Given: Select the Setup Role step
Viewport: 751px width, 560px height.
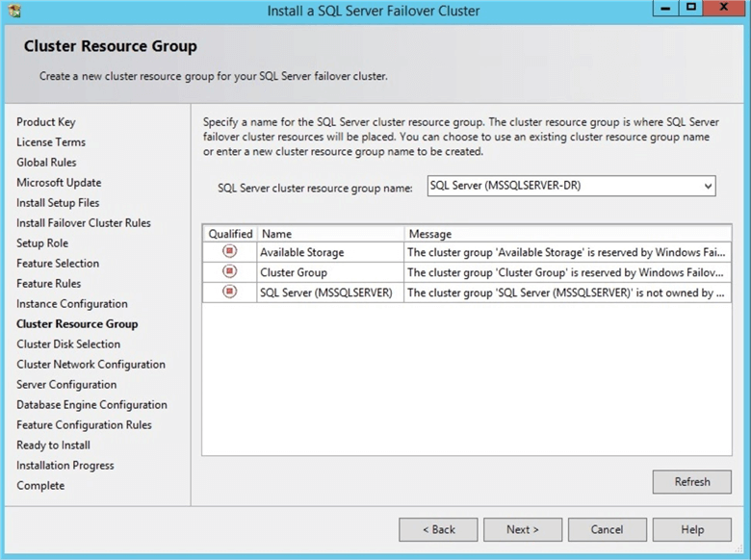Looking at the screenshot, I should (x=42, y=243).
